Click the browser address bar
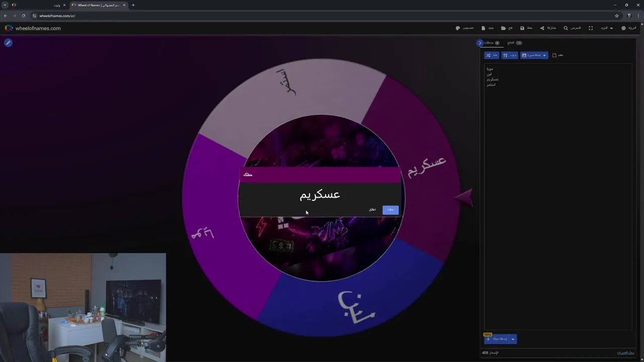The height and width of the screenshot is (362, 644). (x=322, y=16)
